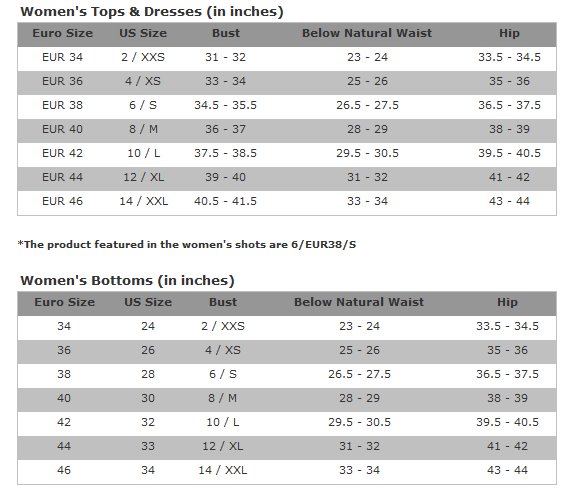Click the 'Hip' header in tops table

click(509, 33)
